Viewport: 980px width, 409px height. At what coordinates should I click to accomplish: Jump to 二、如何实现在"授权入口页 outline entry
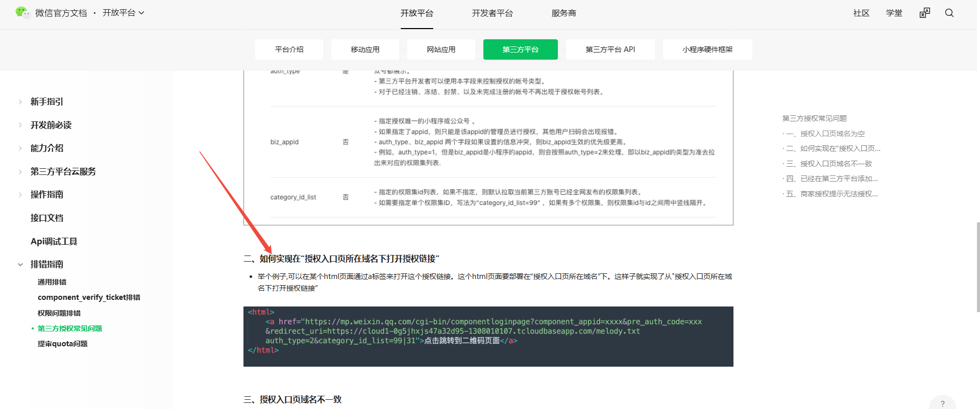click(833, 148)
